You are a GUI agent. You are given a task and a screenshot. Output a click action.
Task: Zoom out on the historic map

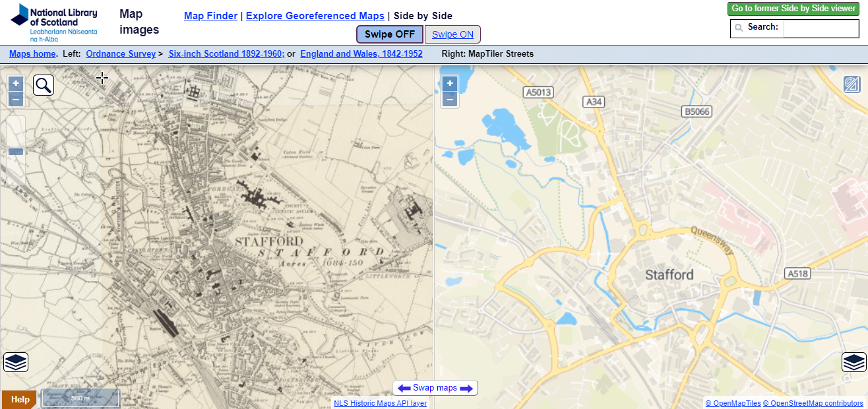pos(15,99)
